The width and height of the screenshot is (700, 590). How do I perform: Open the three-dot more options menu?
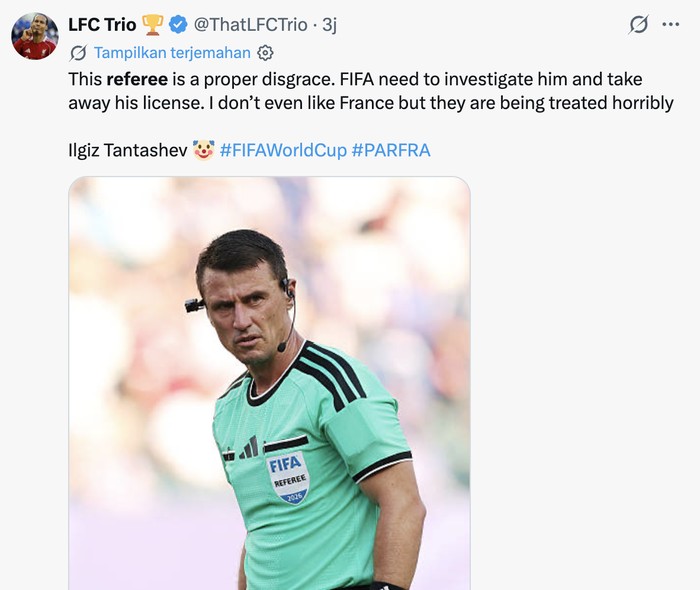(x=671, y=24)
